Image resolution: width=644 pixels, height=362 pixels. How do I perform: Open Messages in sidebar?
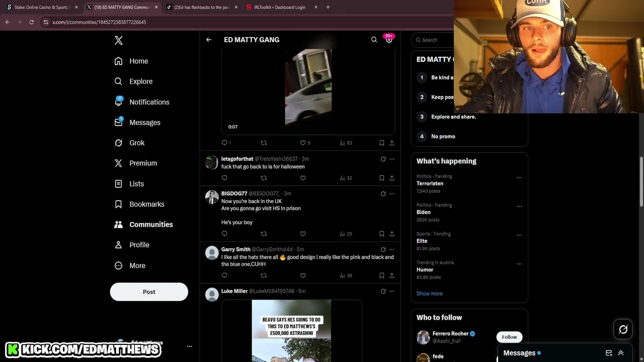[x=137, y=123]
